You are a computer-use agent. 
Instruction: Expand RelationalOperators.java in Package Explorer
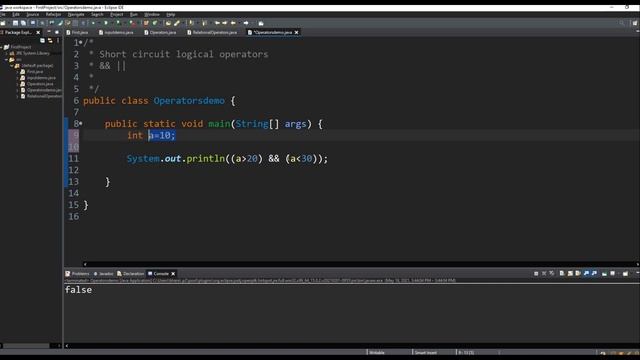pos(18,96)
